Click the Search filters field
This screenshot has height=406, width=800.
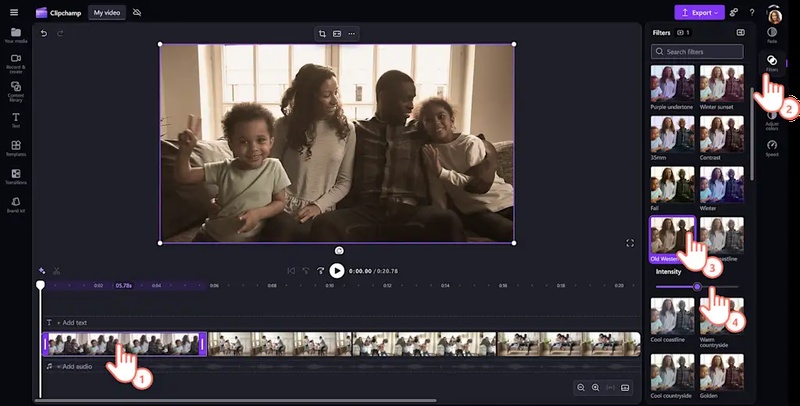698,51
